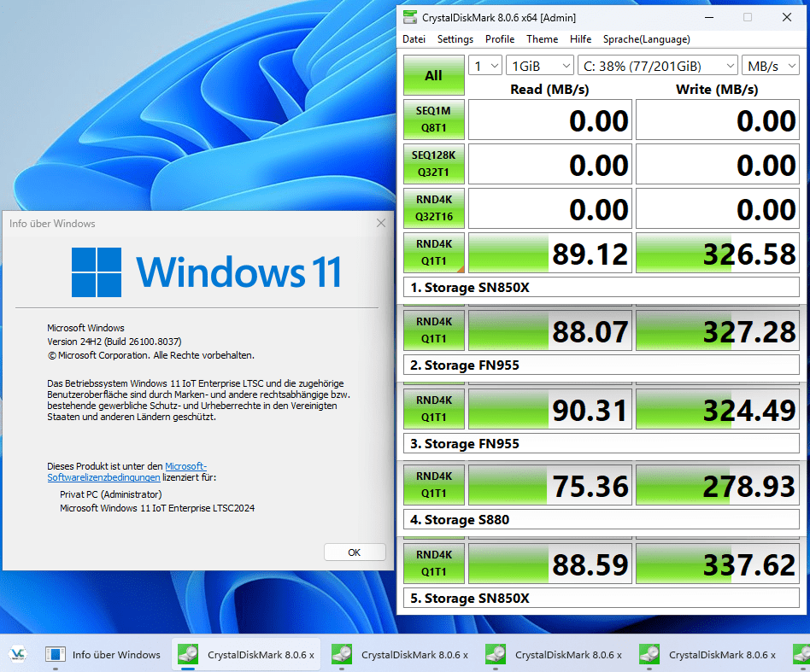The height and width of the screenshot is (672, 810).
Task: Run the RND4K Q32T16 test
Action: pyautogui.click(x=433, y=208)
